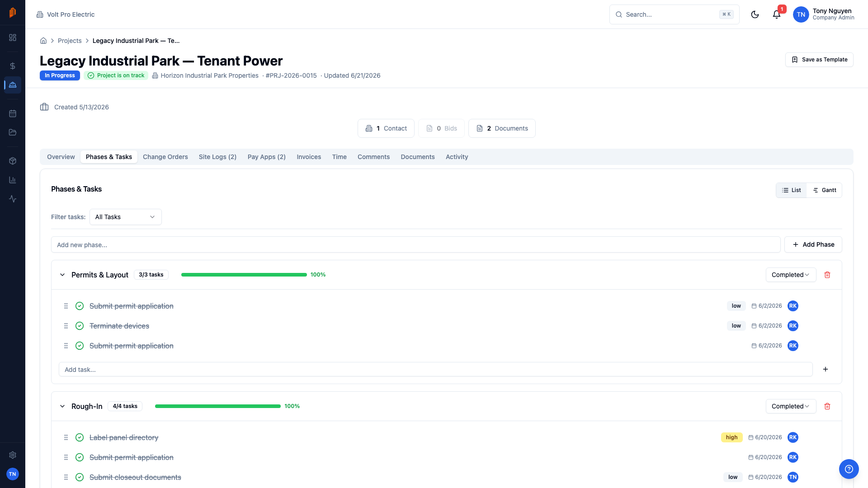Viewport: 868px width, 488px height.
Task: Open notifications bell icon
Action: point(777,14)
